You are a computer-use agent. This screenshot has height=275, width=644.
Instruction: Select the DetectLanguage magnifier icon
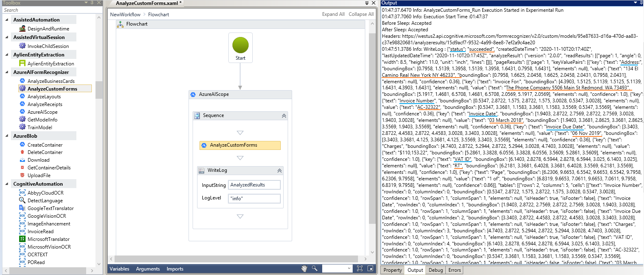[22, 200]
